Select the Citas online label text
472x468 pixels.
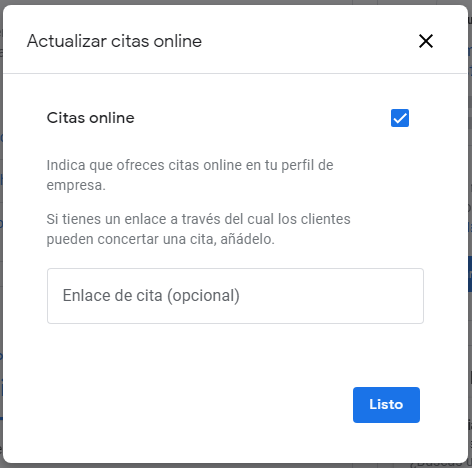(x=90, y=118)
